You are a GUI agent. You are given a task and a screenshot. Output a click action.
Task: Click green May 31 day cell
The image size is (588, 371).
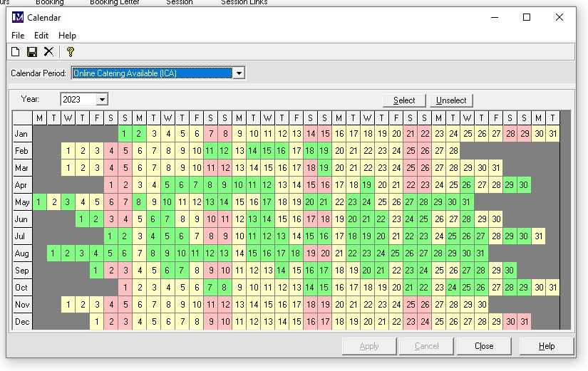467,202
